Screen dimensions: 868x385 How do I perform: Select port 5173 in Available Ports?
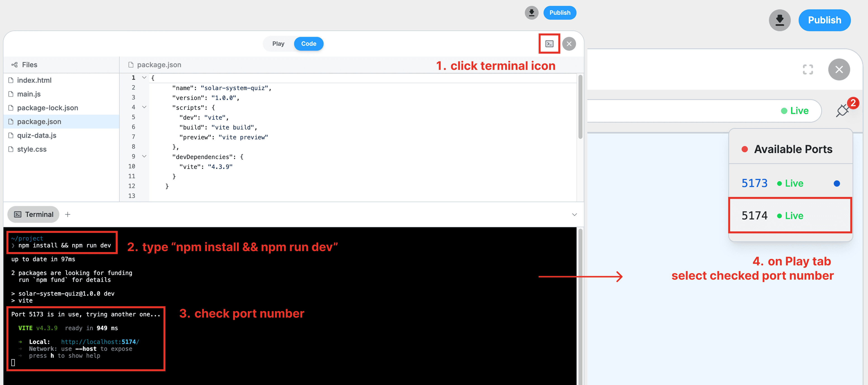[x=755, y=183]
